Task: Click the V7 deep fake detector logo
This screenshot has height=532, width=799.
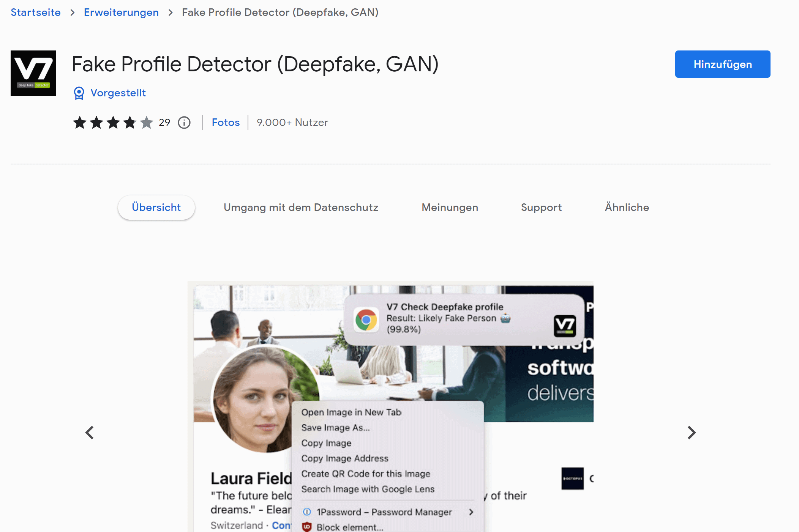Action: 33,73
